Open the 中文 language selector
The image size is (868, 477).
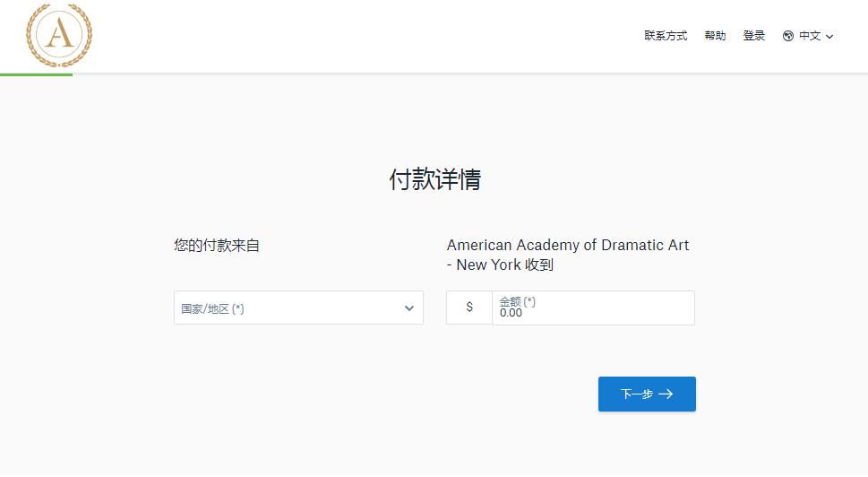808,36
